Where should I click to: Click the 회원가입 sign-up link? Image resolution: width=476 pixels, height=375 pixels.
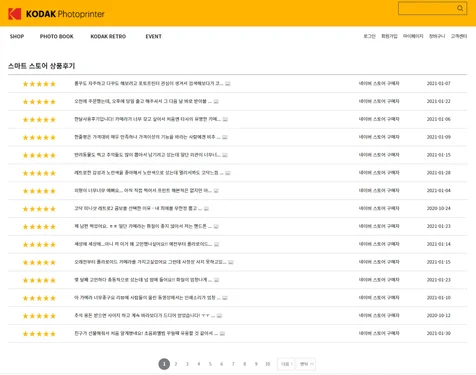[x=389, y=36]
